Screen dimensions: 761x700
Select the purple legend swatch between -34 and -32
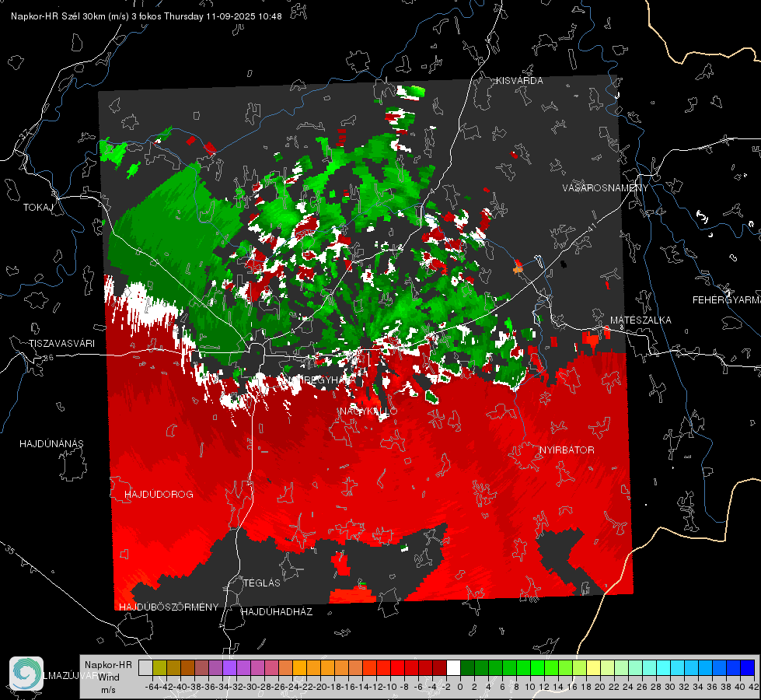click(229, 667)
